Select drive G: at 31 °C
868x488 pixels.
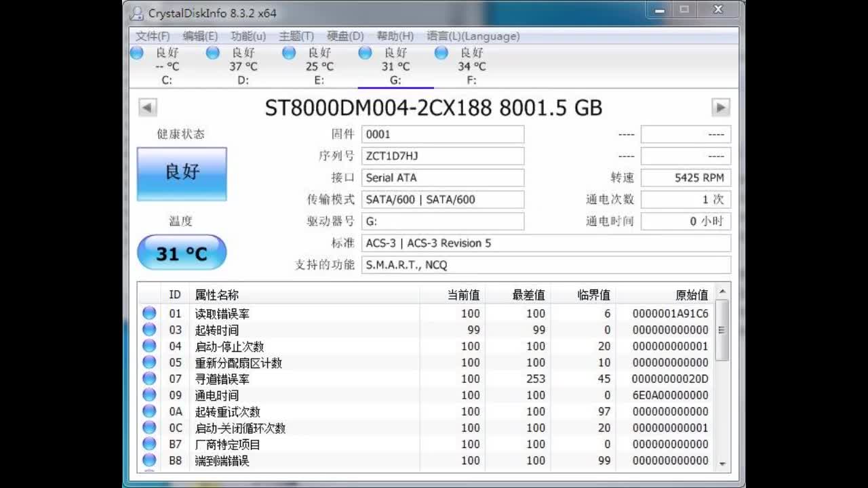tap(395, 66)
